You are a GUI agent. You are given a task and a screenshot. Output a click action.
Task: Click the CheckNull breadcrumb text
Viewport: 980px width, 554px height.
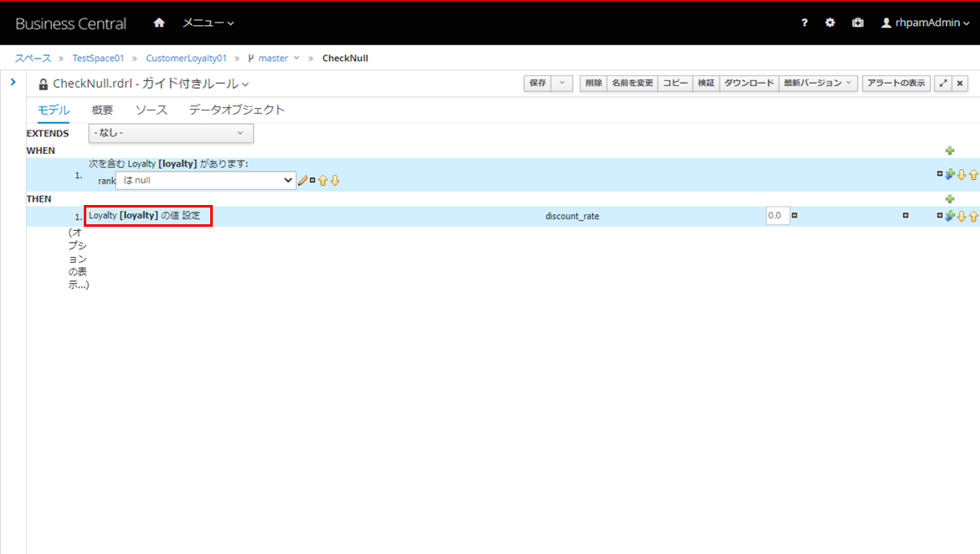click(345, 58)
